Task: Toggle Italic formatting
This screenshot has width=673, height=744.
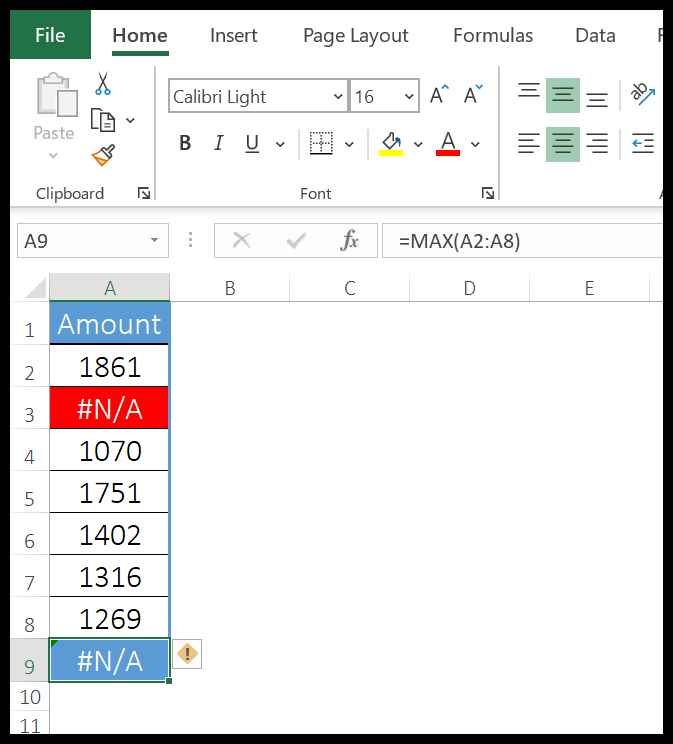Action: pyautogui.click(x=218, y=144)
